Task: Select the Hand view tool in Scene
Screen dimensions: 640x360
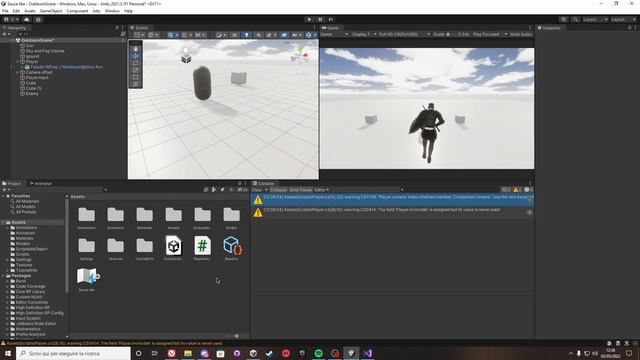Action: (x=136, y=49)
